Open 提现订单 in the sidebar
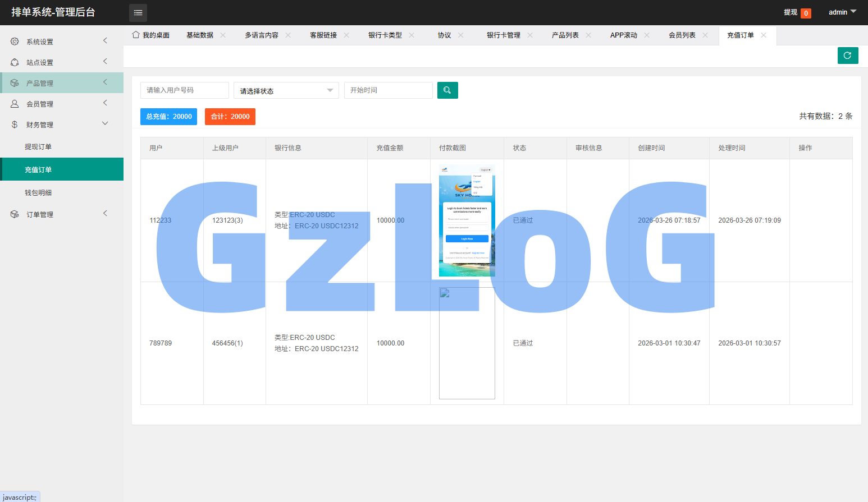Viewport: 868px width, 502px height. tap(38, 147)
